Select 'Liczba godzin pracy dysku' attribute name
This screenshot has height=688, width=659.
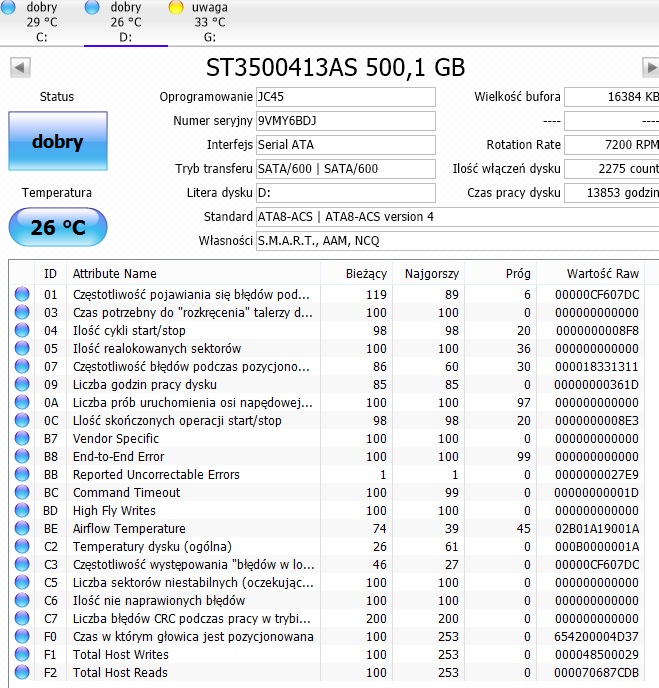145,384
